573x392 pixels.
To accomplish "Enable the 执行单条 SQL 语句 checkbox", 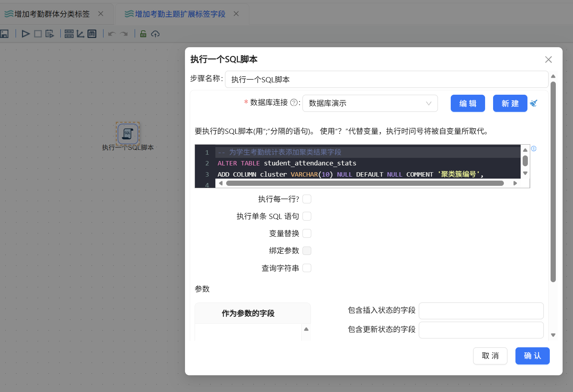I will point(307,216).
